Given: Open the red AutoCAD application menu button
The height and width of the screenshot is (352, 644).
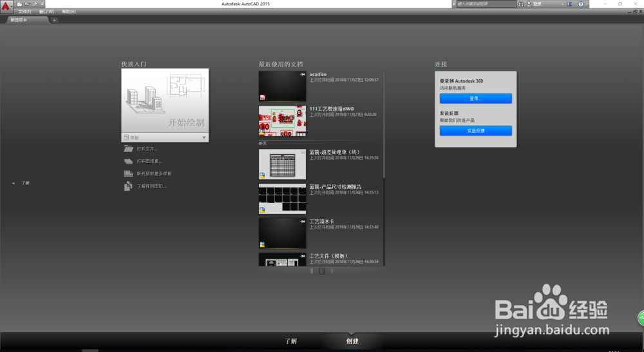Looking at the screenshot, I should (x=6, y=6).
